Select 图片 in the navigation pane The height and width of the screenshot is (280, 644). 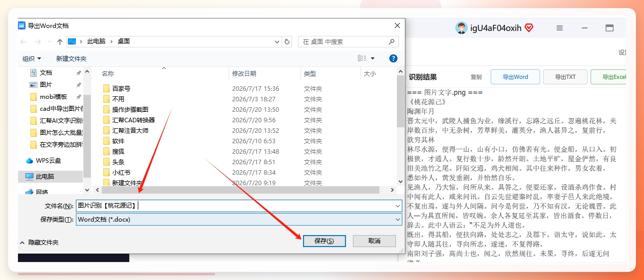coord(46,84)
